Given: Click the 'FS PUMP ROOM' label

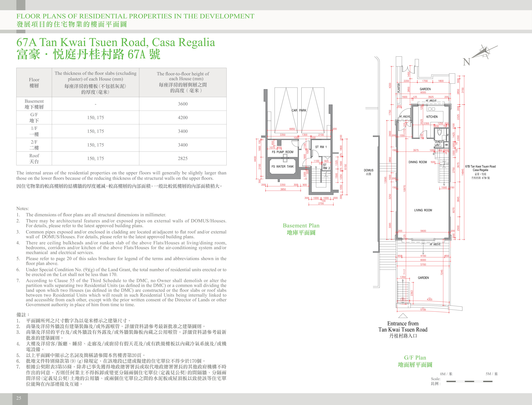Looking at the screenshot, I should point(282,152).
